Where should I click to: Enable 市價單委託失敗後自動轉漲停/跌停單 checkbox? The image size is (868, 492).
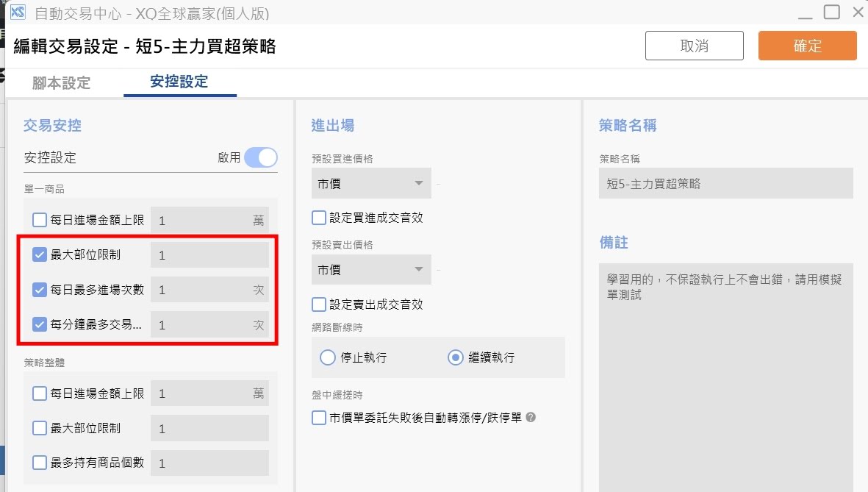319,418
